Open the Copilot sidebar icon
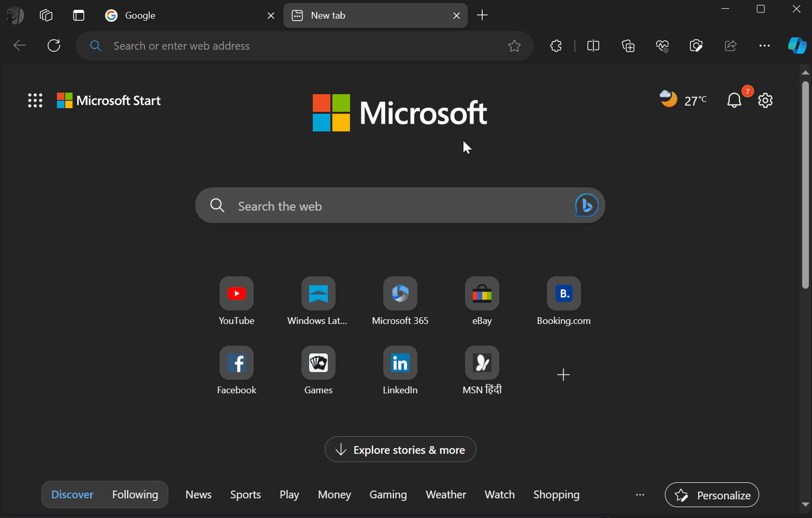This screenshot has width=812, height=518. 797,46
